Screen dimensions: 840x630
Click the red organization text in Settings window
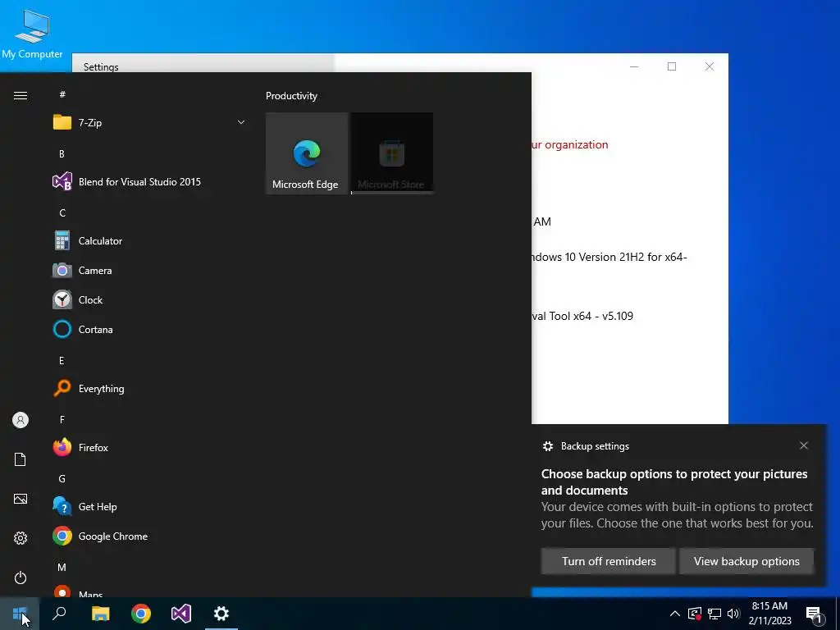coord(569,144)
